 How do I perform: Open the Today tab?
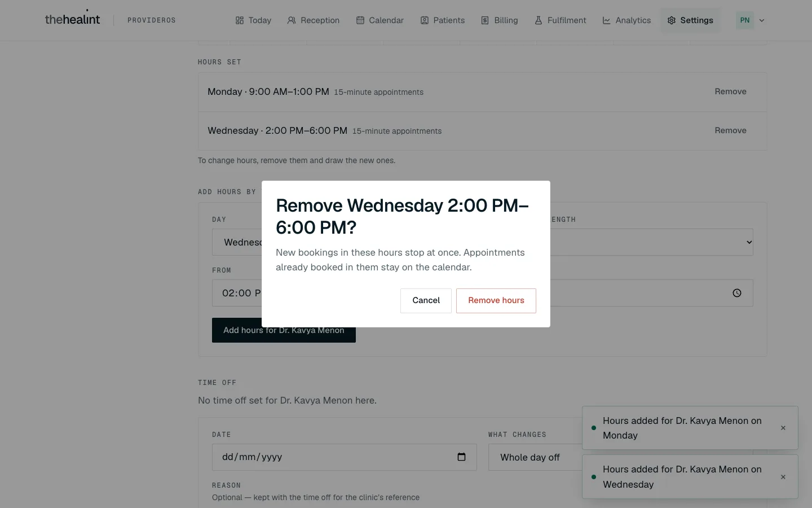253,20
